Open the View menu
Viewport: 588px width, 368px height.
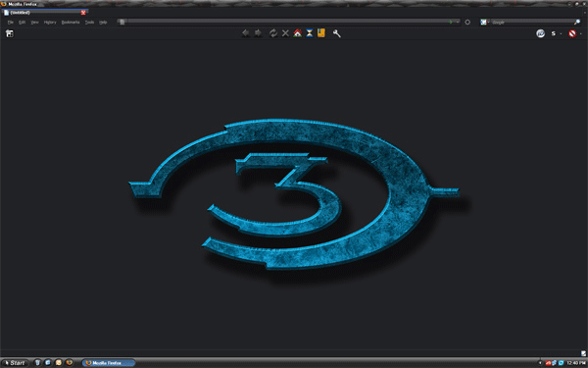click(x=34, y=23)
